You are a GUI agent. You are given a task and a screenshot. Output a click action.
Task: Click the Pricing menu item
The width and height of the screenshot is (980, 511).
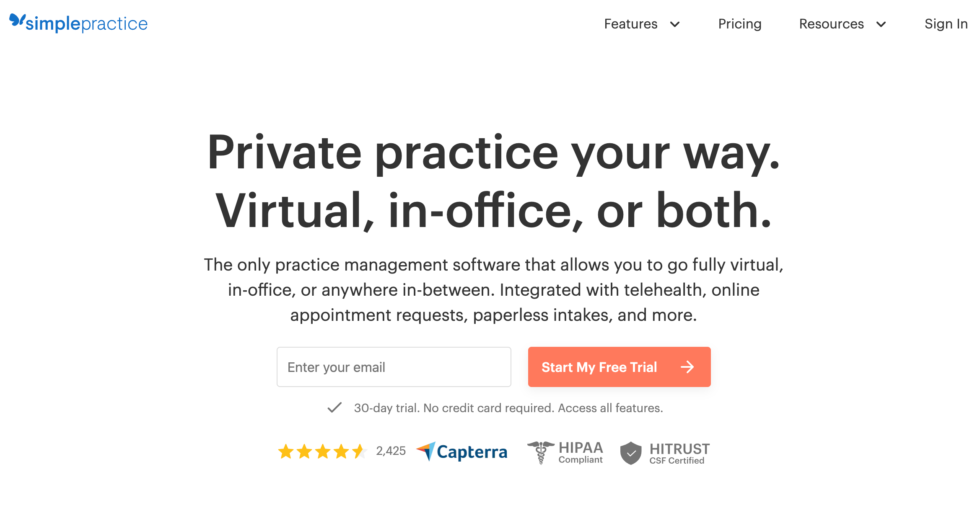click(x=740, y=23)
